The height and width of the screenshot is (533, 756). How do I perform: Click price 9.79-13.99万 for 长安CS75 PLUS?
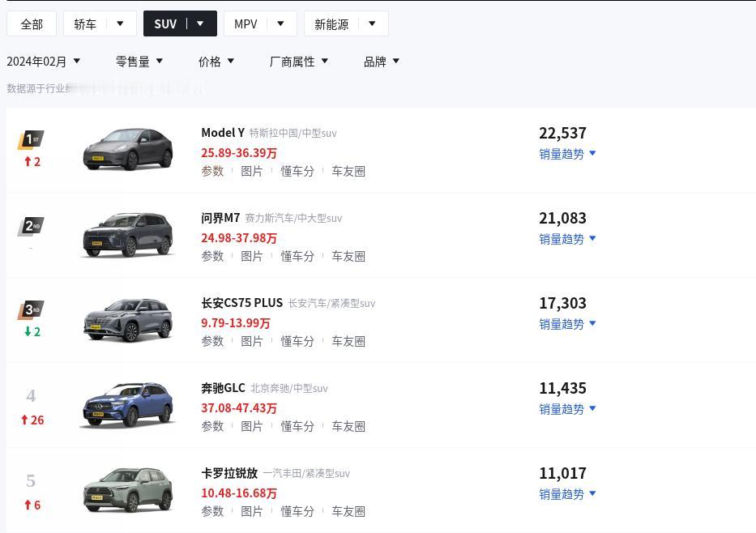[236, 323]
